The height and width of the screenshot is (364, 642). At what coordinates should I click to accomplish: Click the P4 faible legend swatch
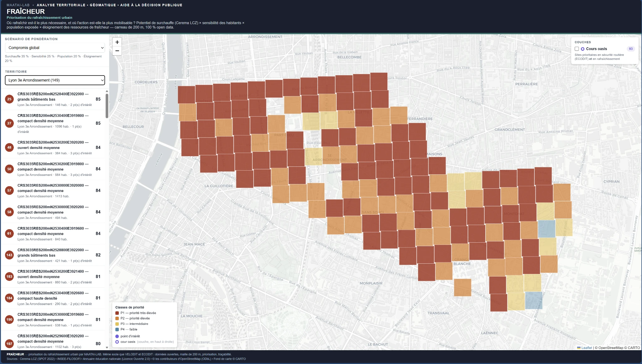click(x=117, y=329)
